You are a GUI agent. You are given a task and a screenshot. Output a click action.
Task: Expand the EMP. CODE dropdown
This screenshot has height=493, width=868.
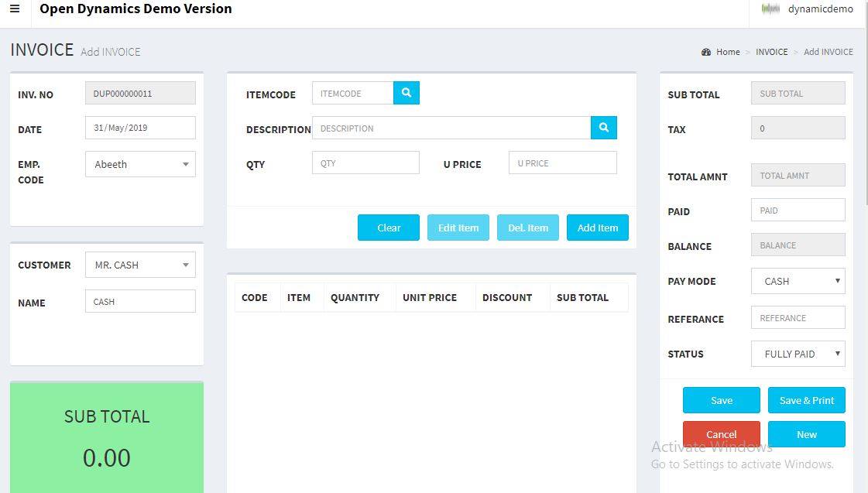tap(141, 164)
